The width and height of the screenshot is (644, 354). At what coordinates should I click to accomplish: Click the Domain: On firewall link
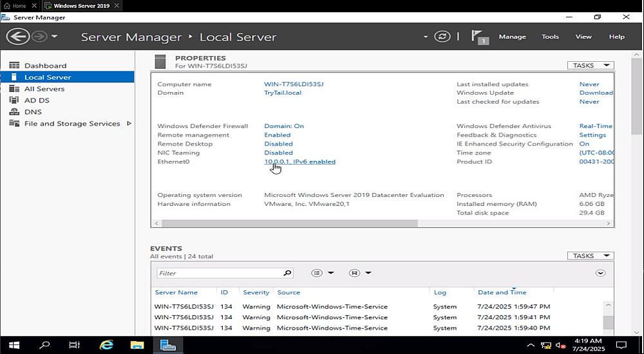point(284,126)
